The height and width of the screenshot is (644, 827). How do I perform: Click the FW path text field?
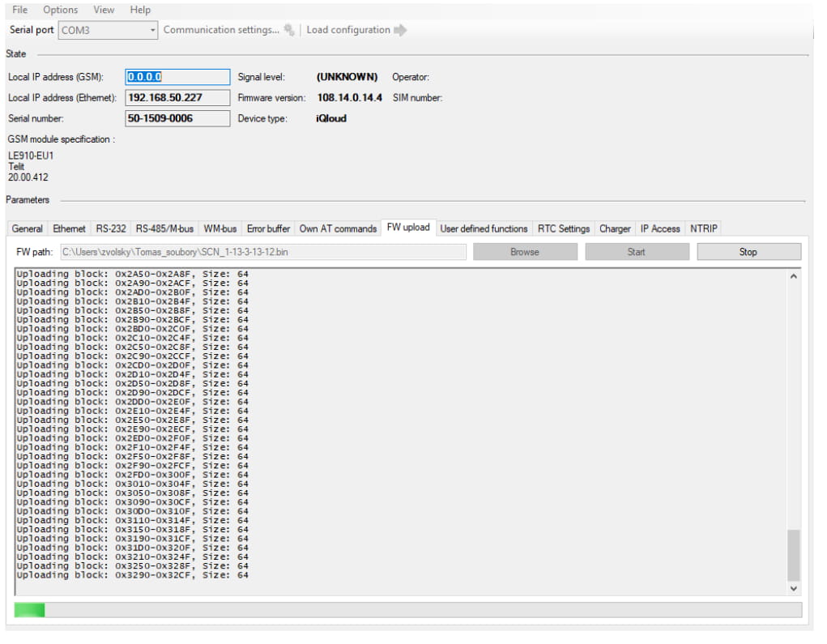263,252
